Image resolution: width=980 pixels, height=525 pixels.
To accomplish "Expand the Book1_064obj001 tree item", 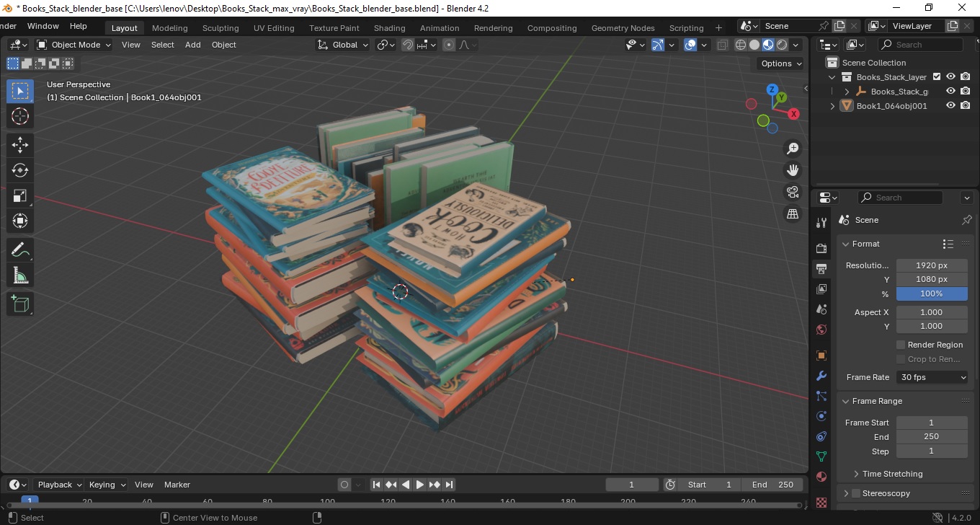I will coord(833,106).
